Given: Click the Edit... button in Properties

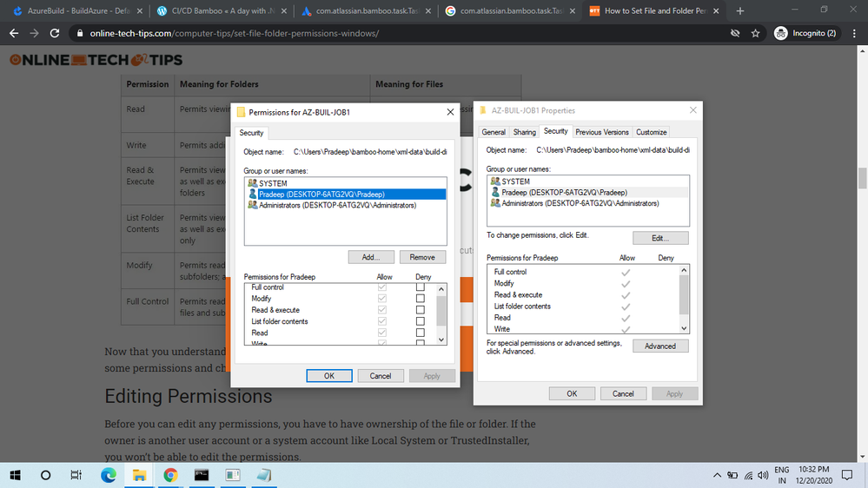Looking at the screenshot, I should (660, 238).
